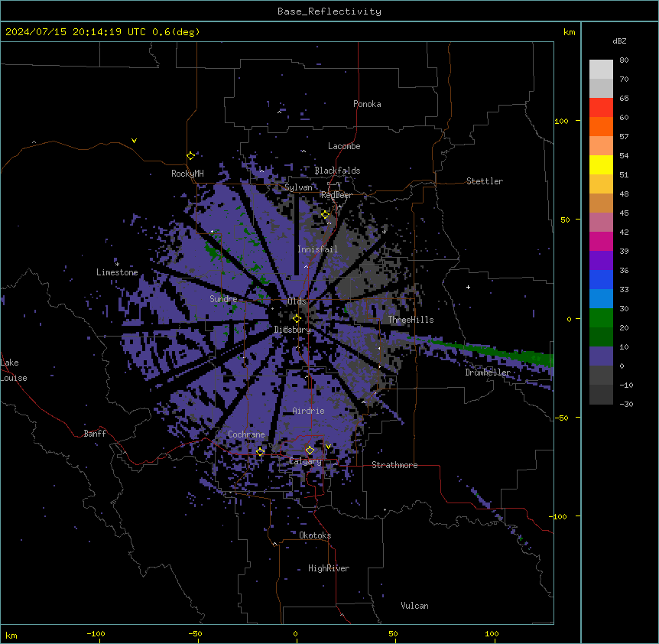Select the purple 36-39 dBZ swatch
The image size is (659, 644).
(601, 261)
